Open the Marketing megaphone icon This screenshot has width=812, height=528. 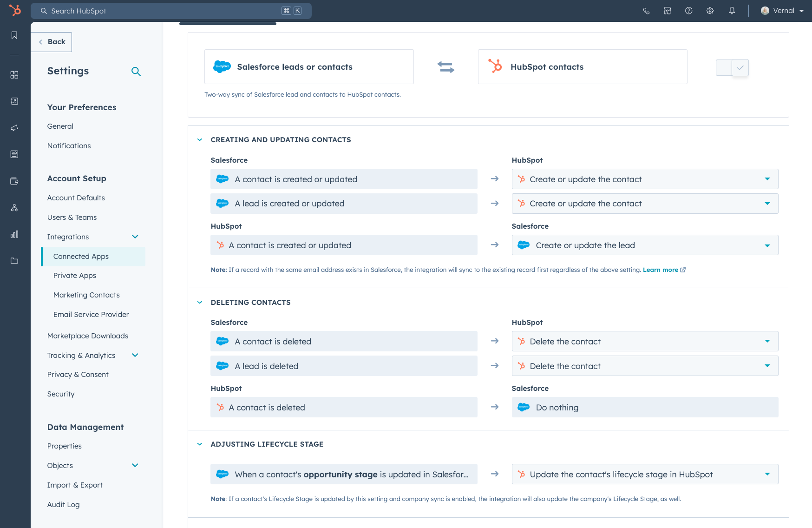pyautogui.click(x=14, y=128)
